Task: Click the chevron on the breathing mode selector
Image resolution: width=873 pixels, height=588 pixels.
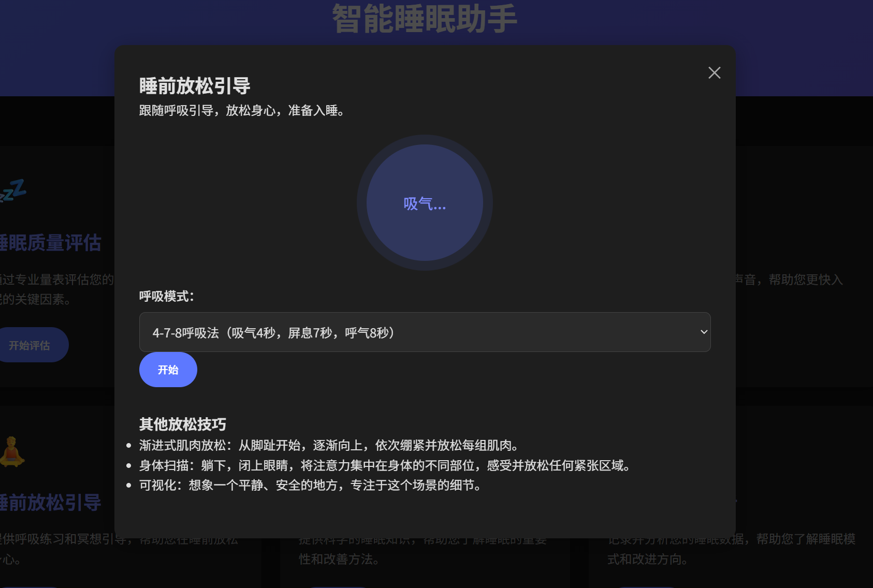Action: [703, 332]
